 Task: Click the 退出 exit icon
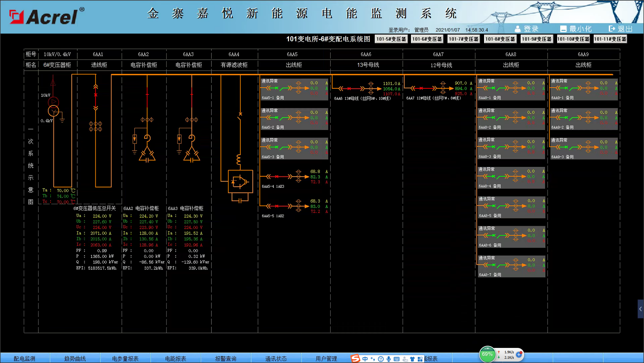(612, 29)
